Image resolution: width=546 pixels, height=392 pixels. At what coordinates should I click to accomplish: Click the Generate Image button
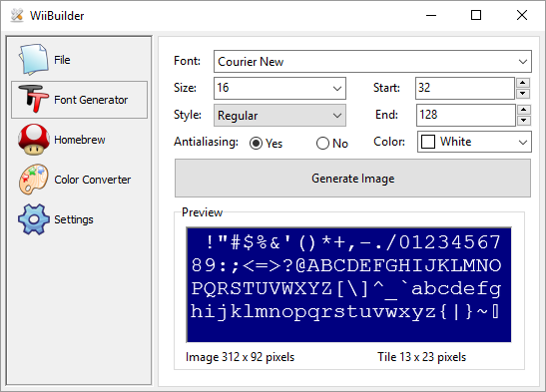[x=352, y=179]
